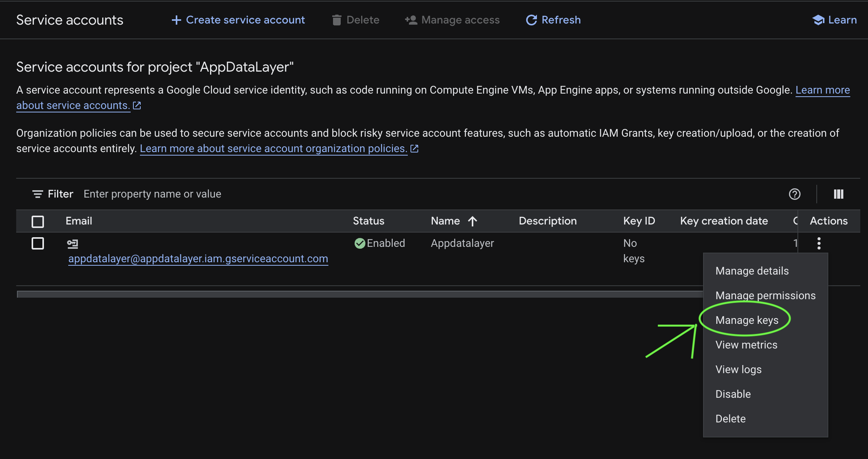Choose Manage keys from context menu
This screenshot has height=459, width=868.
point(747,320)
